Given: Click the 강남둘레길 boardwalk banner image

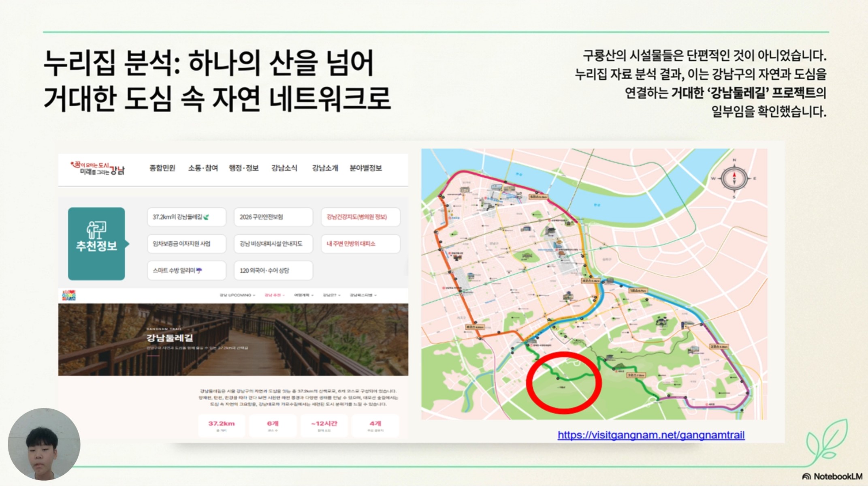Looking at the screenshot, I should coord(233,340).
